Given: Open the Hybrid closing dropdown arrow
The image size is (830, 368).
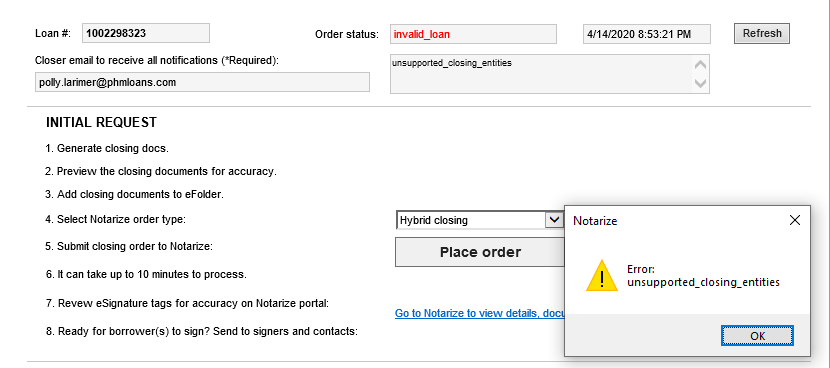Looking at the screenshot, I should pyautogui.click(x=554, y=220).
